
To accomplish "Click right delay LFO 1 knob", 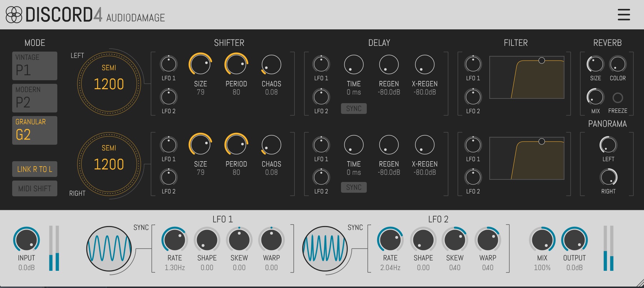I will click(321, 145).
